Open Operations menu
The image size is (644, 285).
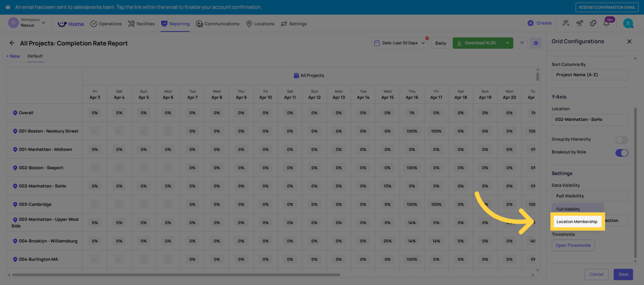pyautogui.click(x=106, y=24)
